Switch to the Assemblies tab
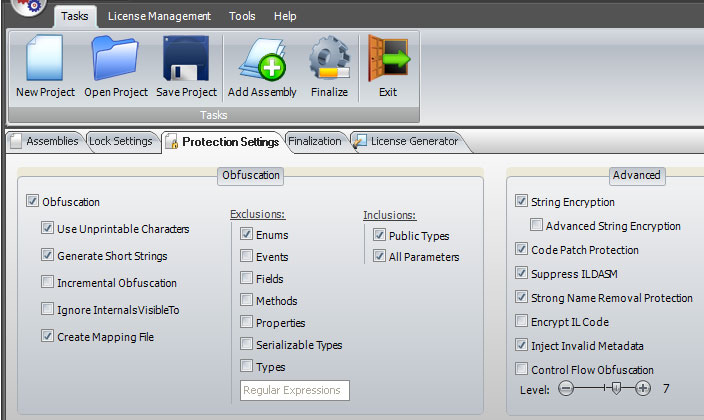 [45, 141]
